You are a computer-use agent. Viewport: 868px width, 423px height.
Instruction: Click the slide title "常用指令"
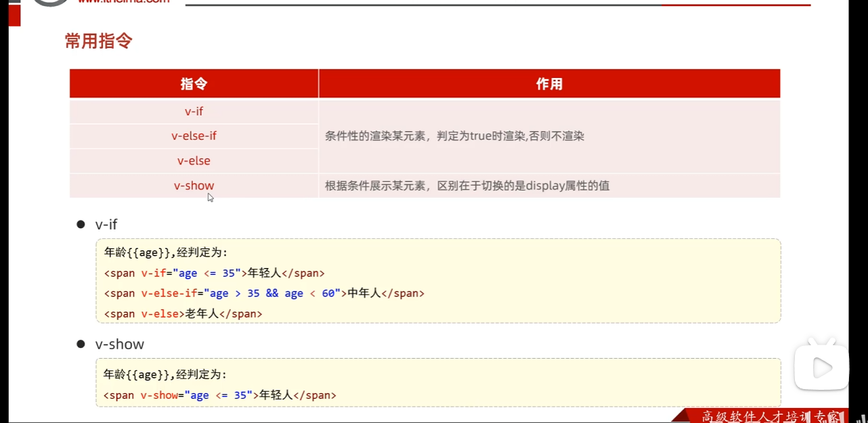99,41
